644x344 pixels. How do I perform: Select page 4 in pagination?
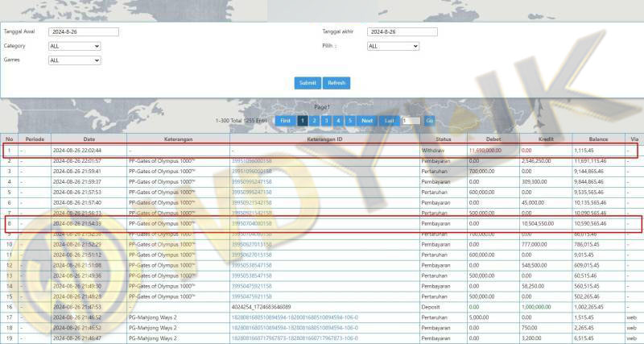point(338,120)
